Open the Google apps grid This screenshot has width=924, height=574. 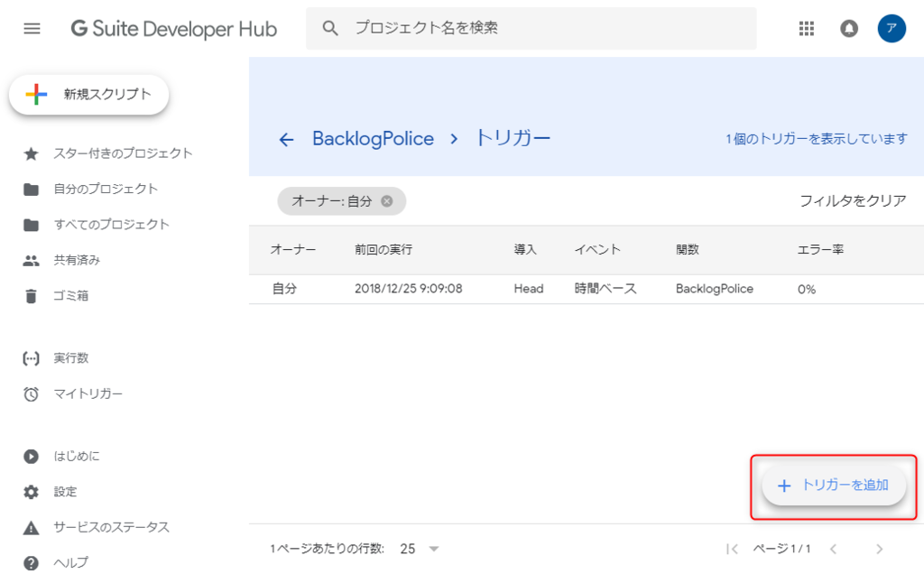pos(806,28)
